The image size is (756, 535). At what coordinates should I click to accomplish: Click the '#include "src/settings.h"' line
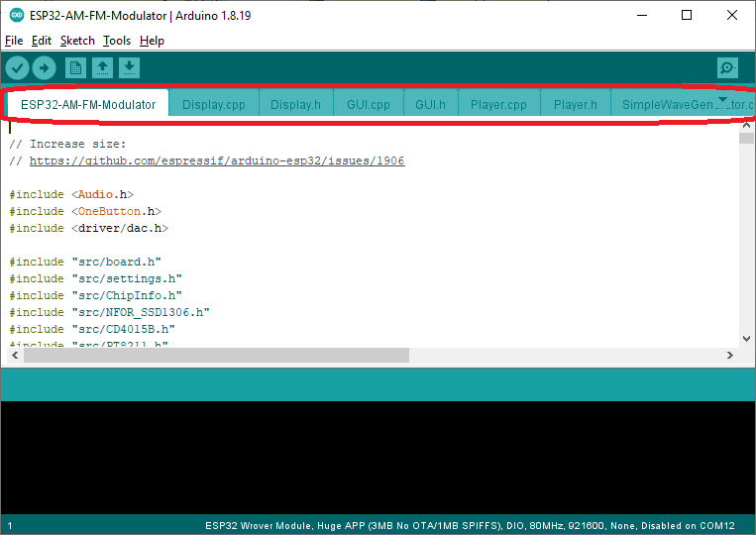(95, 278)
